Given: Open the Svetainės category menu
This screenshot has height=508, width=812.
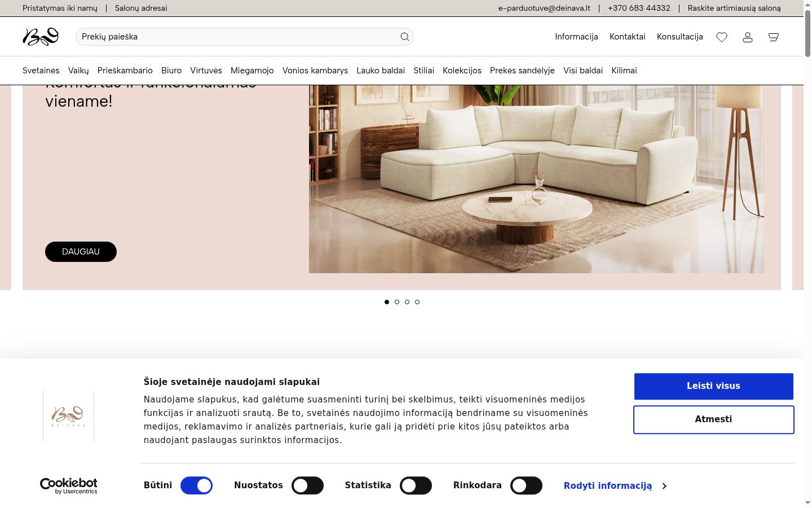Looking at the screenshot, I should (41, 71).
